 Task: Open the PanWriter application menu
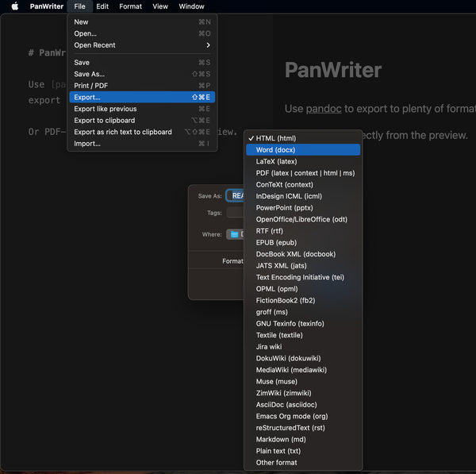tap(47, 6)
